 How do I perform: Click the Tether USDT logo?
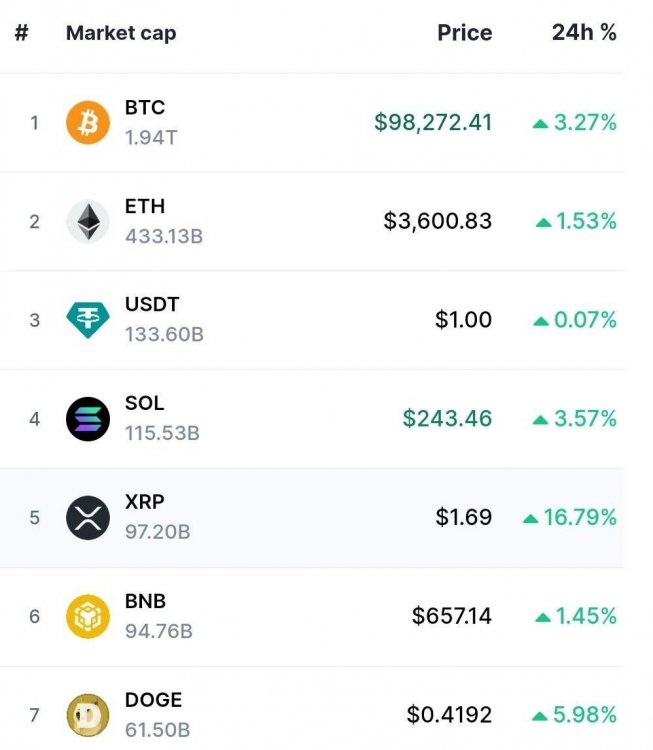coord(88,320)
